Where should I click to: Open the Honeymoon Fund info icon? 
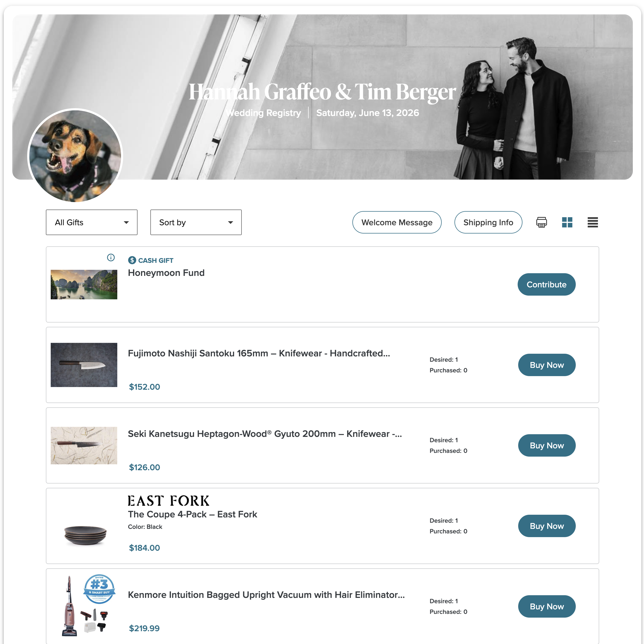(x=111, y=257)
